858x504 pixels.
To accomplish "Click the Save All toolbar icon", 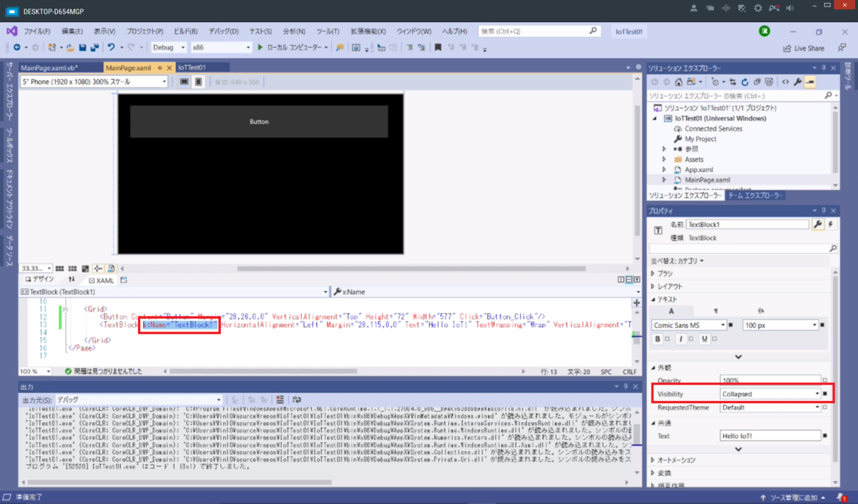I will click(94, 47).
